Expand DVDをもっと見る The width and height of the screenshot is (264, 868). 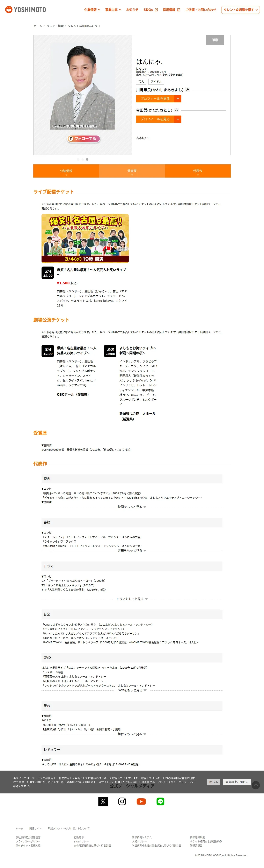132,690
